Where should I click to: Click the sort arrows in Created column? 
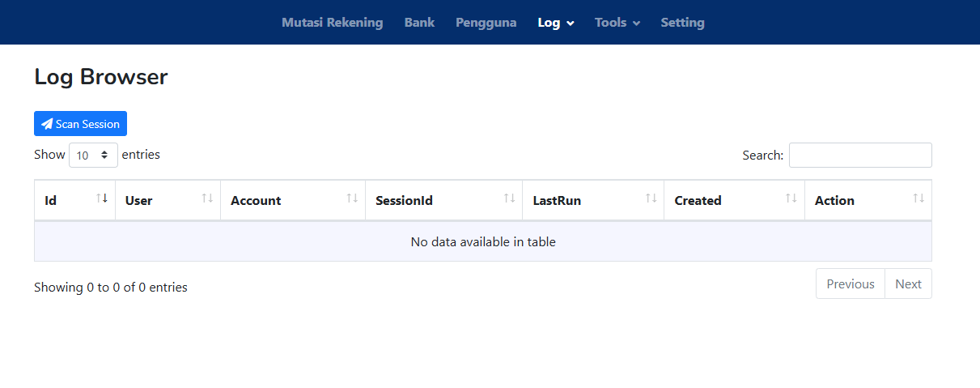tap(791, 198)
